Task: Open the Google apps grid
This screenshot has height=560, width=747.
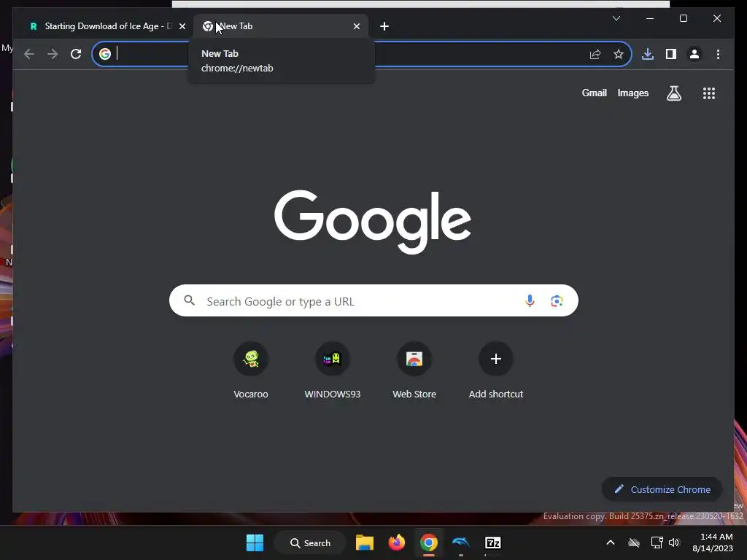Action: coord(709,93)
